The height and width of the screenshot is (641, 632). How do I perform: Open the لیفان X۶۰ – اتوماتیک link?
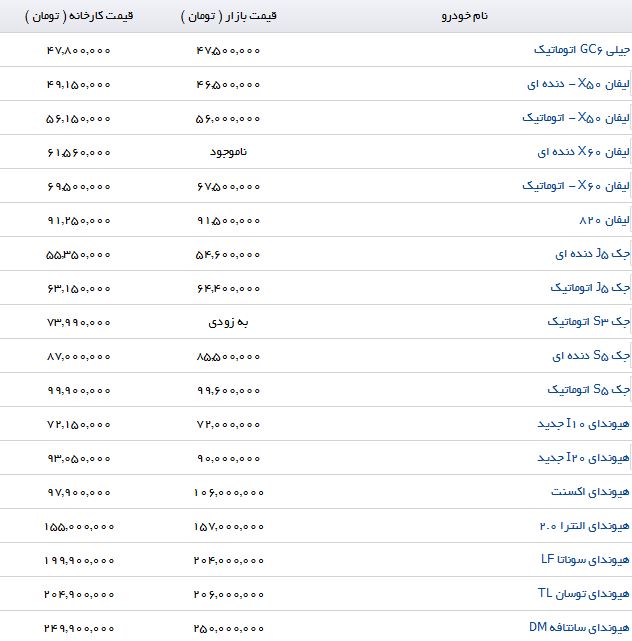coord(576,186)
